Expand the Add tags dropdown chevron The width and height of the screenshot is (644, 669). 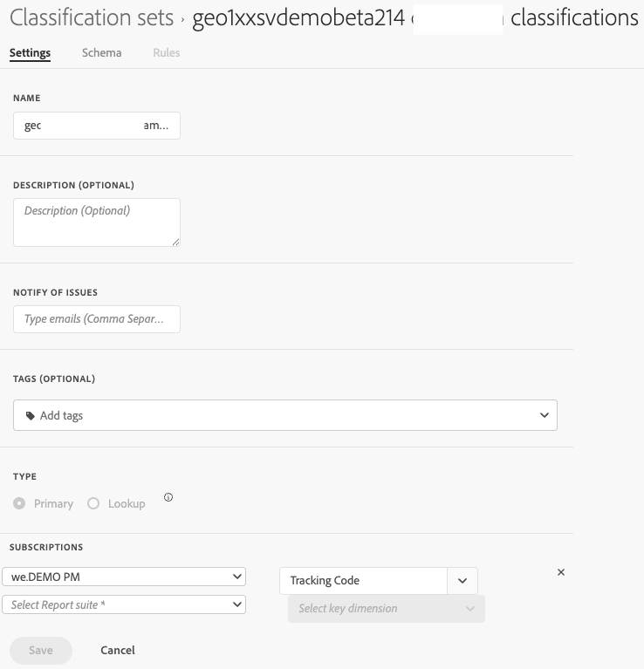pyautogui.click(x=545, y=415)
